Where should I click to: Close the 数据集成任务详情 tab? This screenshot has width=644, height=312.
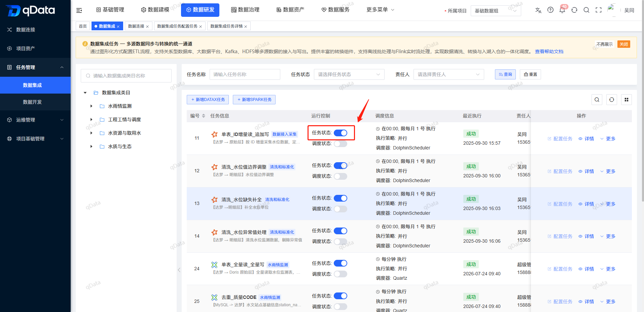tap(246, 27)
